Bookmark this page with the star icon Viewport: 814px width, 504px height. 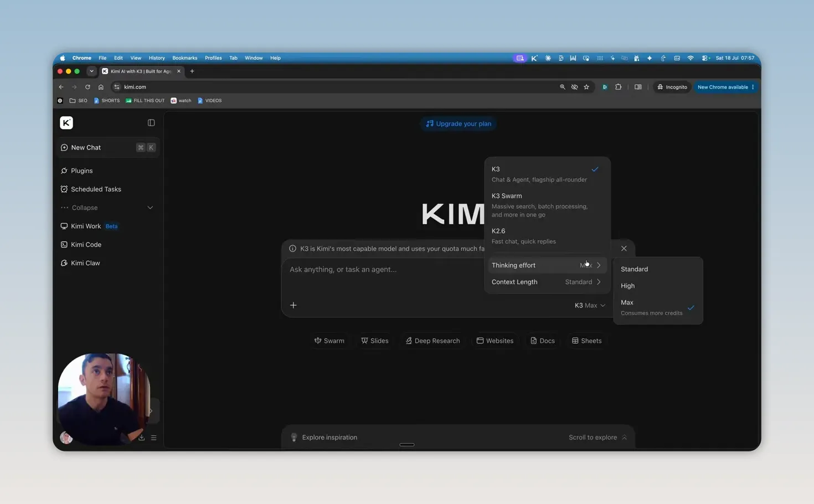tap(586, 87)
